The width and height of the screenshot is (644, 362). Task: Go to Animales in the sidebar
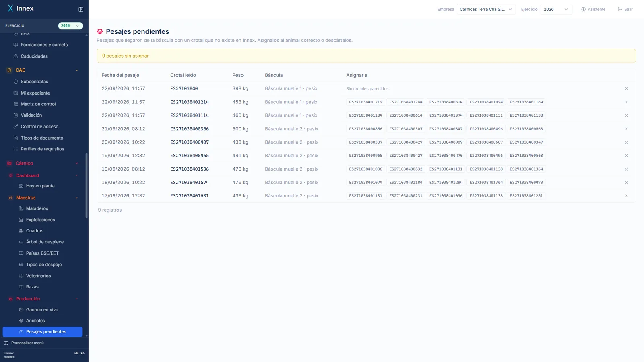click(35, 321)
